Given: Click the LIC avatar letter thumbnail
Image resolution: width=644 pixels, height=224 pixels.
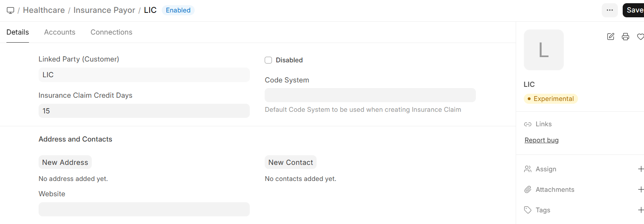Looking at the screenshot, I should pyautogui.click(x=544, y=50).
